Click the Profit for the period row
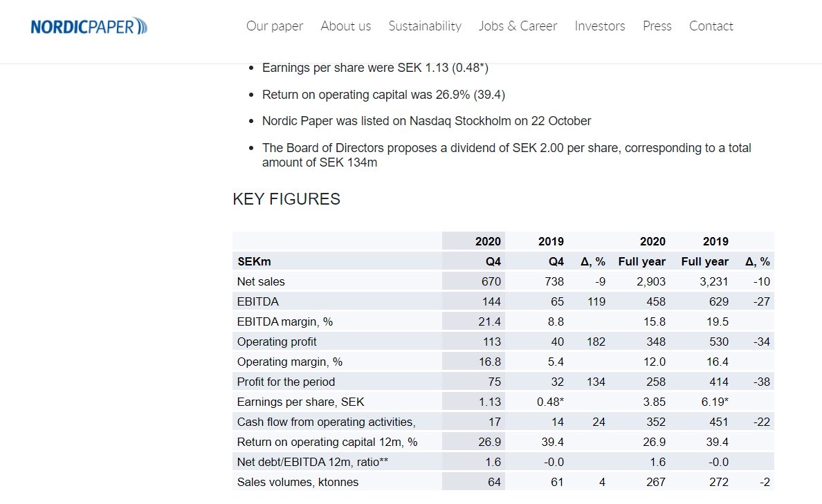822x504 pixels. (x=503, y=382)
